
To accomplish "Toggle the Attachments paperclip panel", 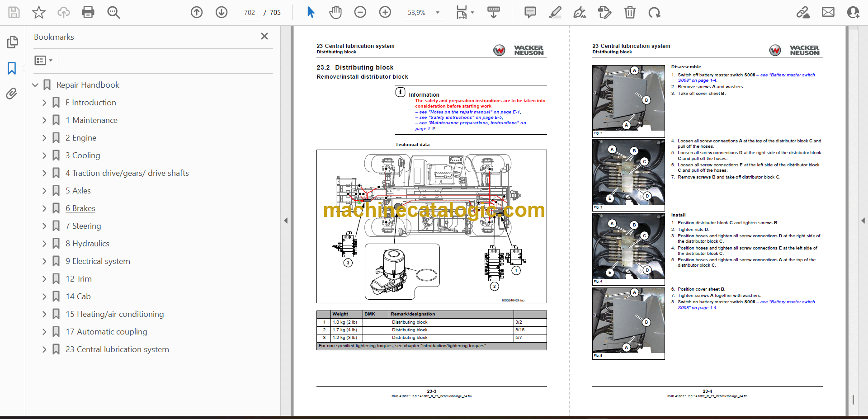I will 12,94.
